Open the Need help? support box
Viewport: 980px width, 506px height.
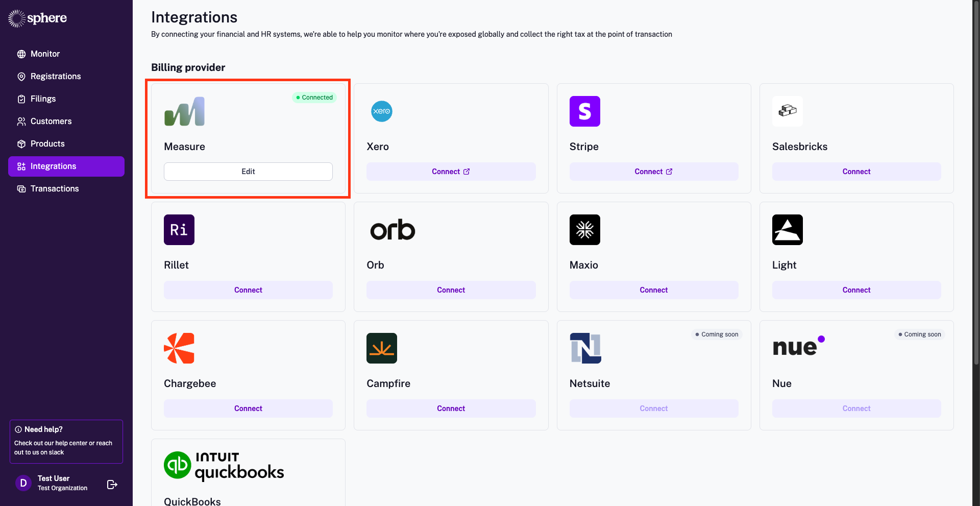[x=66, y=441]
